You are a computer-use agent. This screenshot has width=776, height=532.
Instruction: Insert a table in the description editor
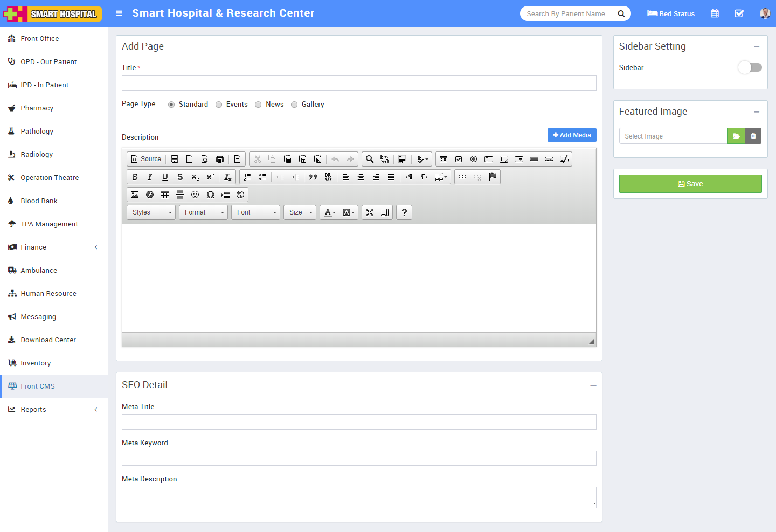pos(165,195)
